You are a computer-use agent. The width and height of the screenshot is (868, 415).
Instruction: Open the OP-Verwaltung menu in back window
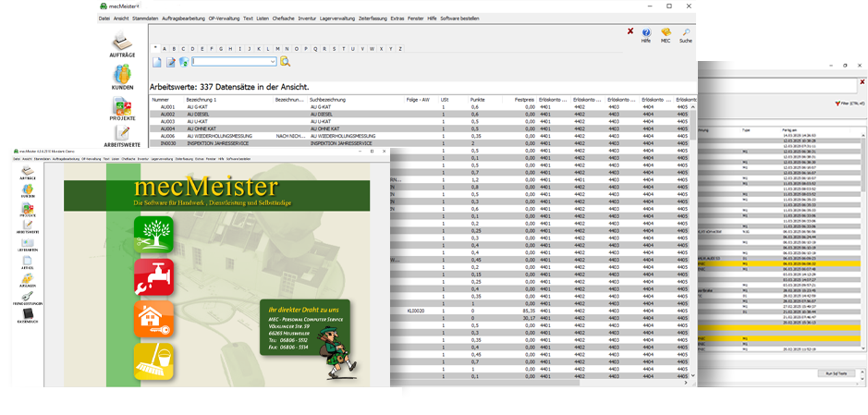click(225, 18)
